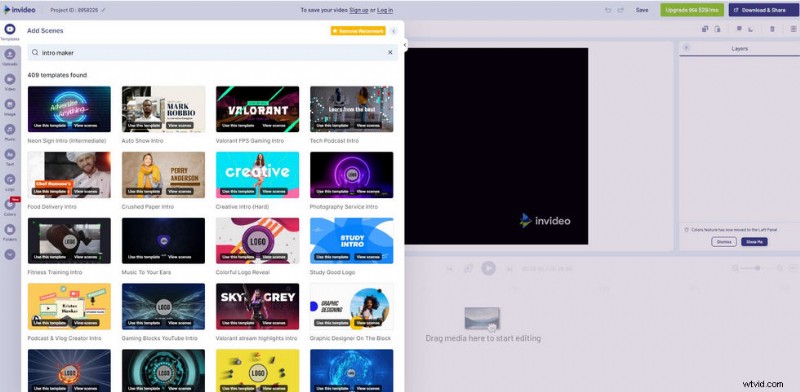Image resolution: width=800 pixels, height=392 pixels.
Task: Click the black video canvas preview
Action: (x=496, y=146)
